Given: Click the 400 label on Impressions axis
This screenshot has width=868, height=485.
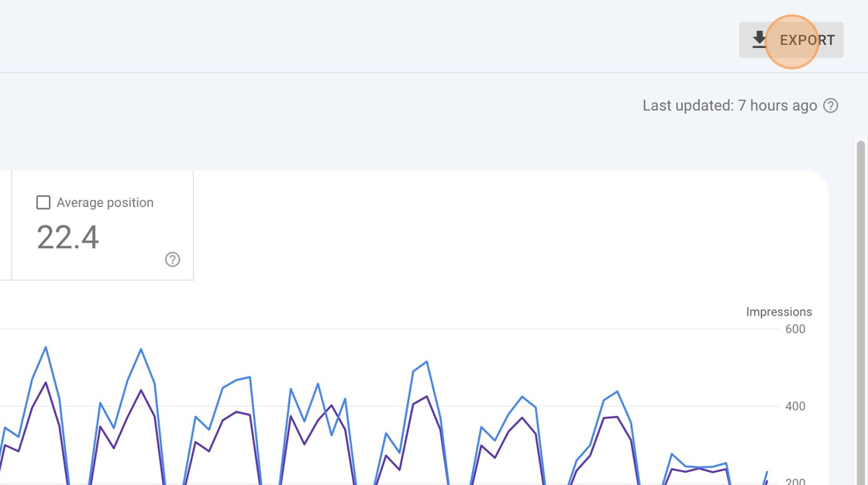Looking at the screenshot, I should 795,407.
